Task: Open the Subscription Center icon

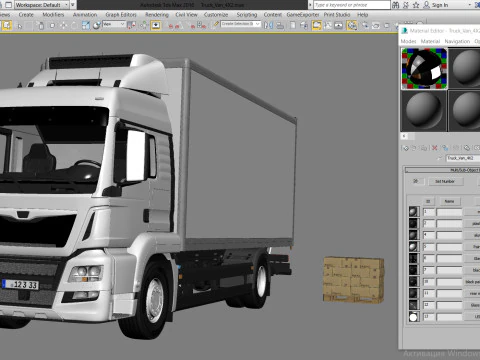Action: pyautogui.click(x=406, y=5)
